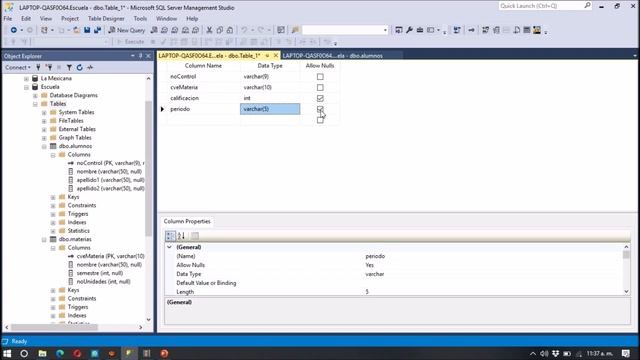Close the dbo.Table_1 designer tab
Screen dimensions: 640x360
(276, 55)
